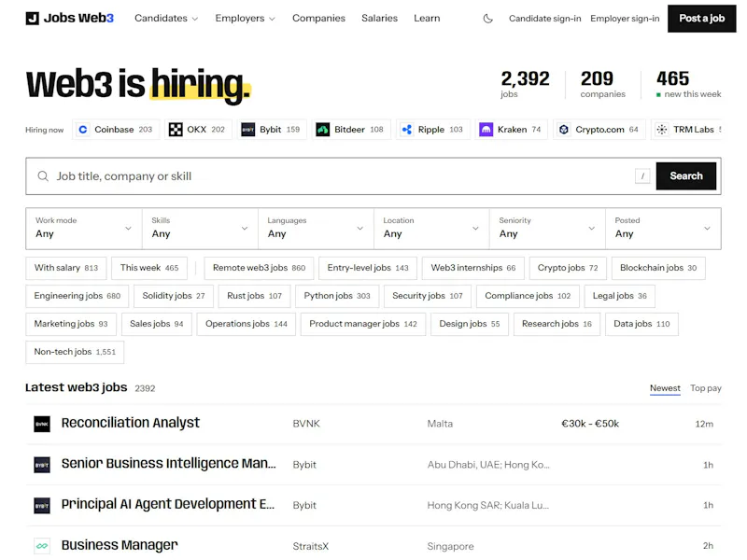
Task: Click the Jobs Web3 logo icon
Action: click(32, 19)
